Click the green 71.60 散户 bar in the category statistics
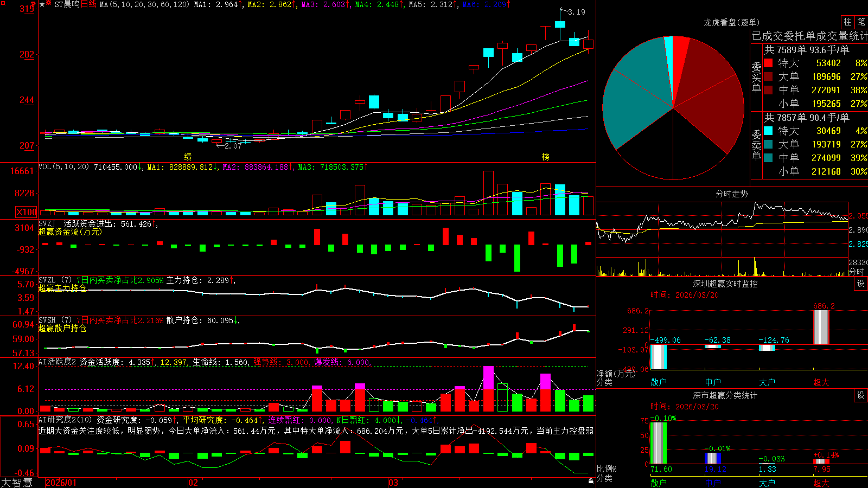 659,443
